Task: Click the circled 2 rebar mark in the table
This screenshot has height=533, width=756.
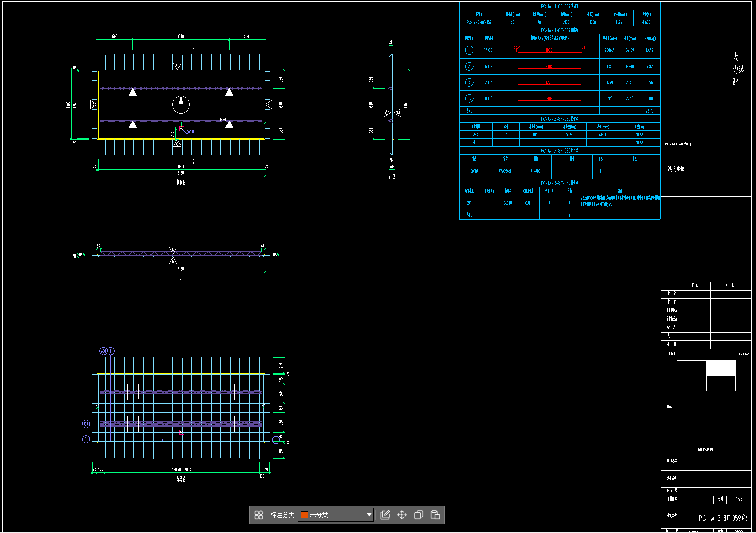Action: 469,66
